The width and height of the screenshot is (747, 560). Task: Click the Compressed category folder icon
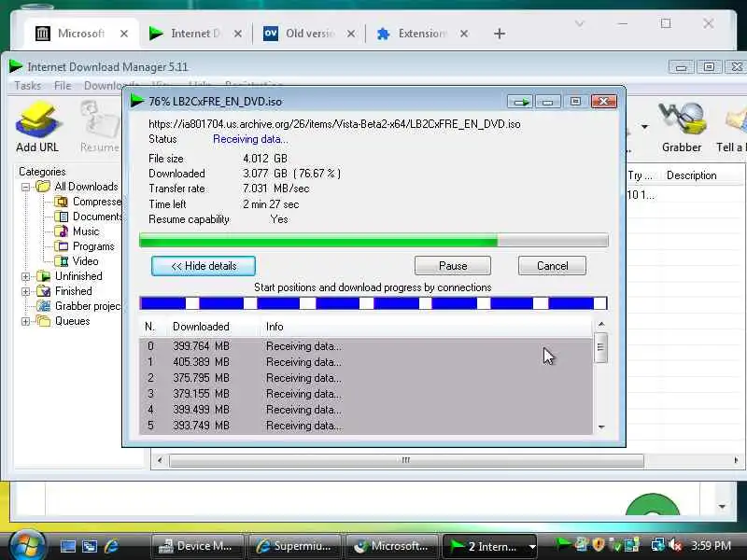coord(61,202)
